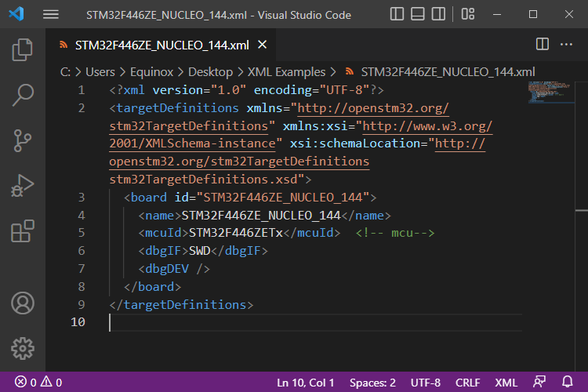The image size is (588, 392).
Task: Click the UTF-8 encoding status item
Action: coord(426,383)
